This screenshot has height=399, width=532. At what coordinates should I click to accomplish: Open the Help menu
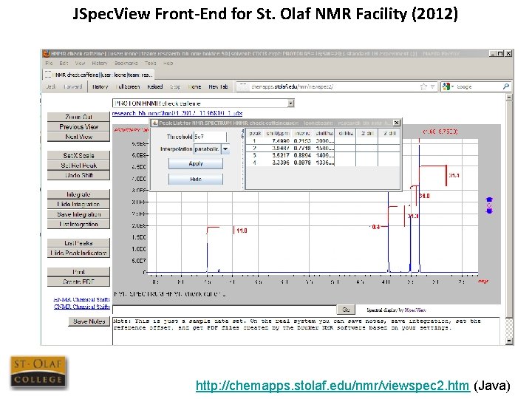point(168,63)
